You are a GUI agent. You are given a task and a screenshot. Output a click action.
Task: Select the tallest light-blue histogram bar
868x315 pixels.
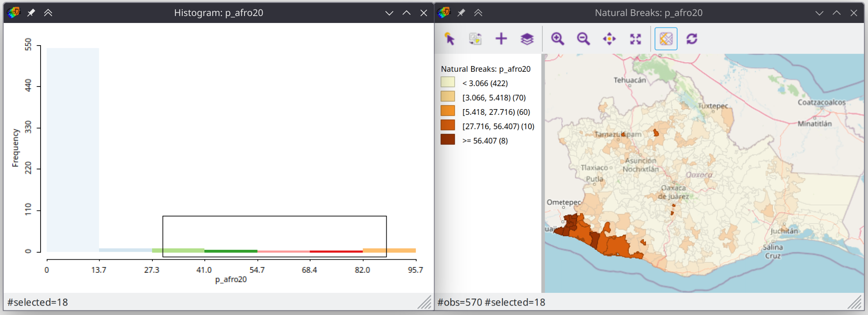tap(73, 150)
